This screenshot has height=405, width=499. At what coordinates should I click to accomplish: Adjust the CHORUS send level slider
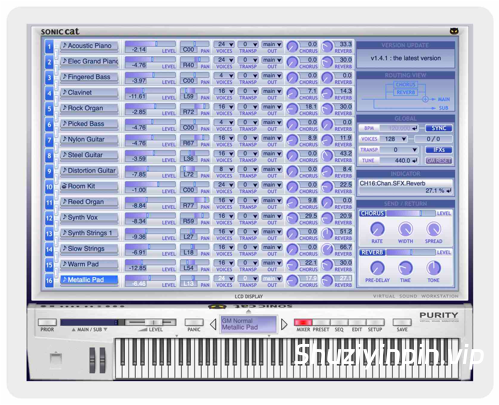click(x=411, y=213)
